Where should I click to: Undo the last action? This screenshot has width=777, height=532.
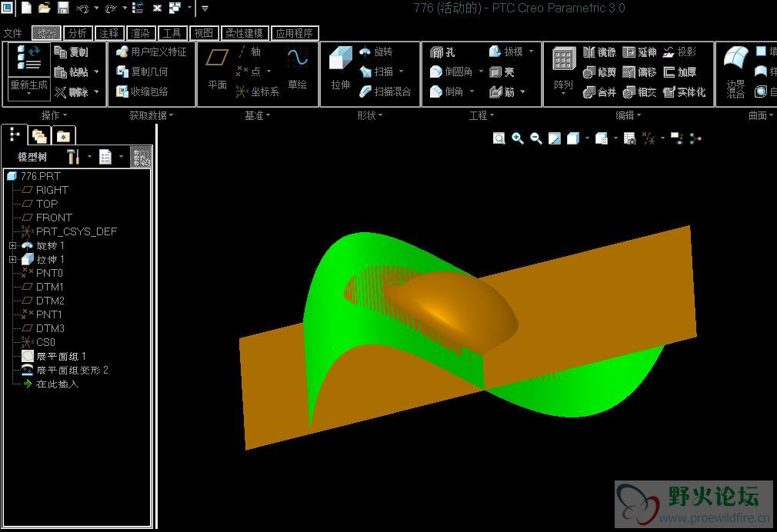point(82,8)
